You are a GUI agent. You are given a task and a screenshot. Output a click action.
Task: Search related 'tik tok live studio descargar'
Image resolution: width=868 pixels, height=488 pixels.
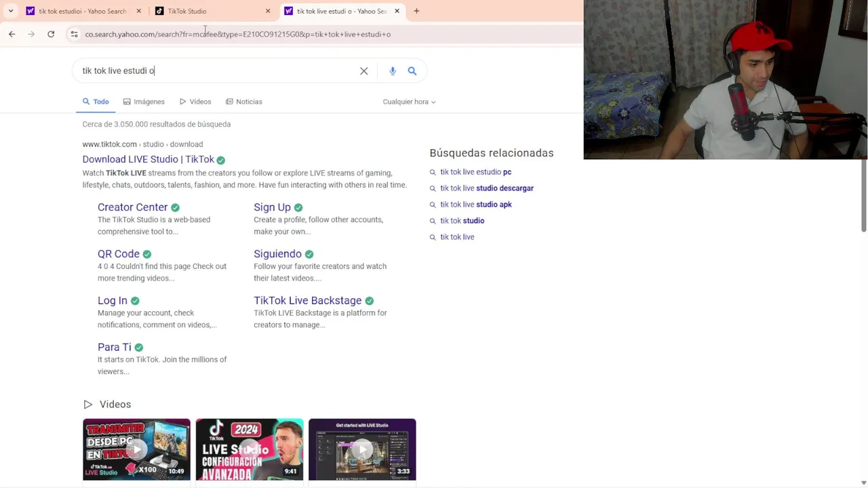coord(487,188)
